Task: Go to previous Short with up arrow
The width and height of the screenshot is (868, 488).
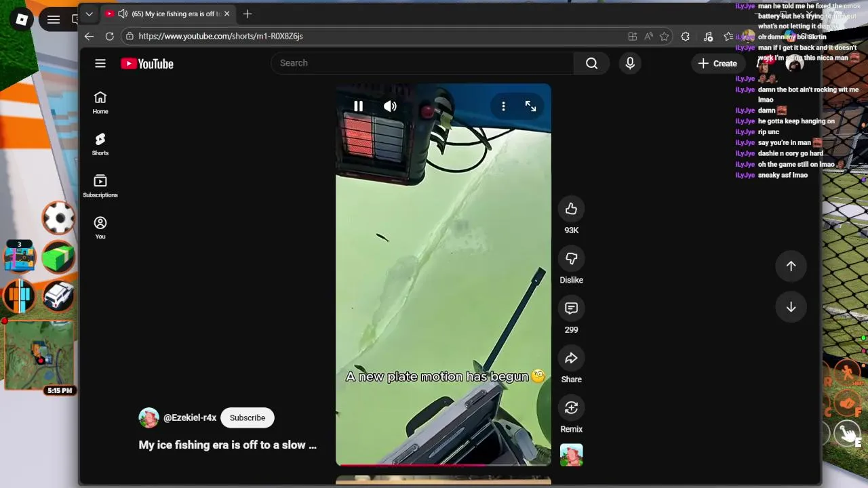Action: point(791,266)
